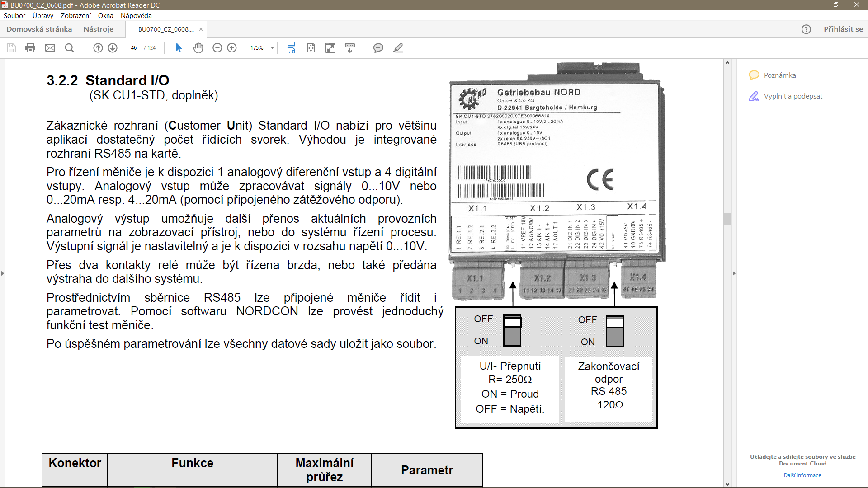Image resolution: width=868 pixels, height=488 pixels.
Task: Select the Hand pan tool
Action: click(x=198, y=48)
